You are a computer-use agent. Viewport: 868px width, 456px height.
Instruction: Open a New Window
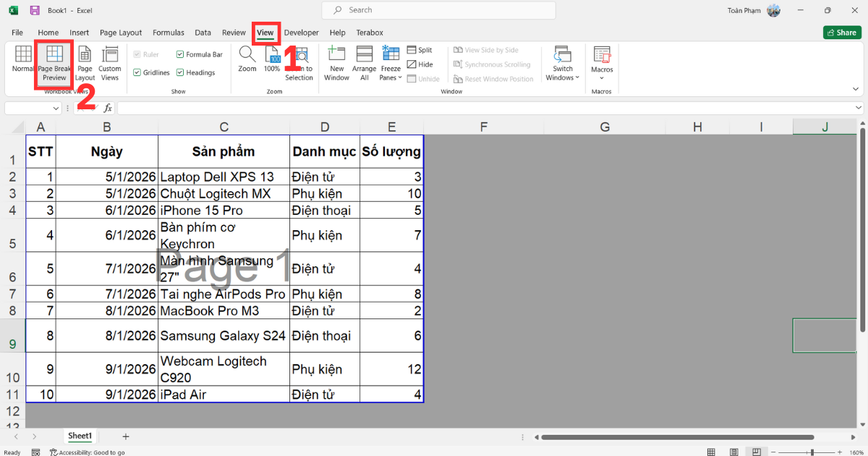[x=337, y=64]
